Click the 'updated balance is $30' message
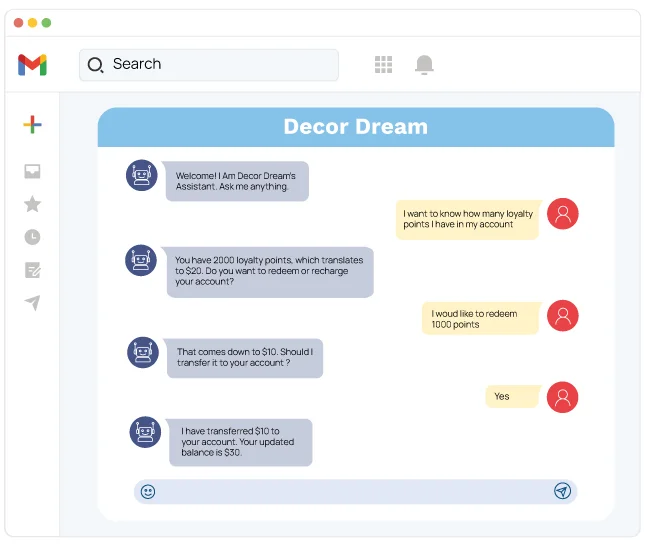Viewport: 650px width, 545px height. [239, 441]
